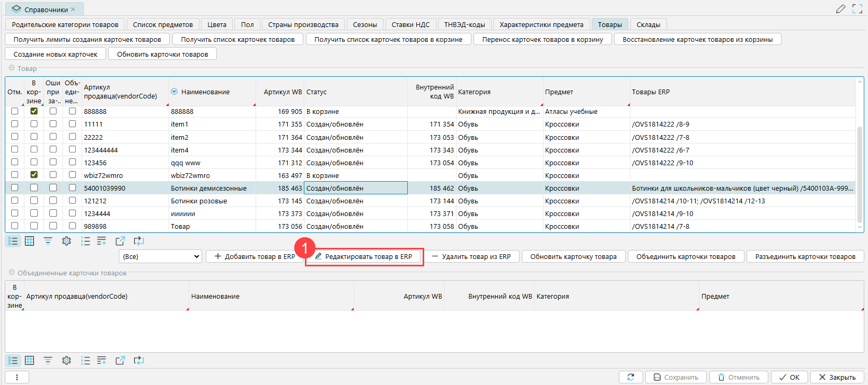Viewport: 868px width, 385px height.
Task: Switch upper product table to grid view
Action: coord(30,241)
